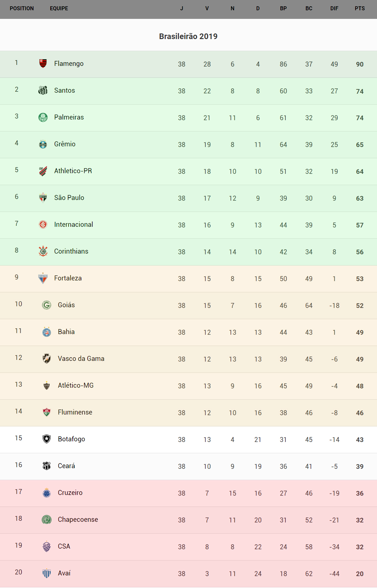
Task: Click the Grêmio club crest
Action: pyautogui.click(x=43, y=144)
